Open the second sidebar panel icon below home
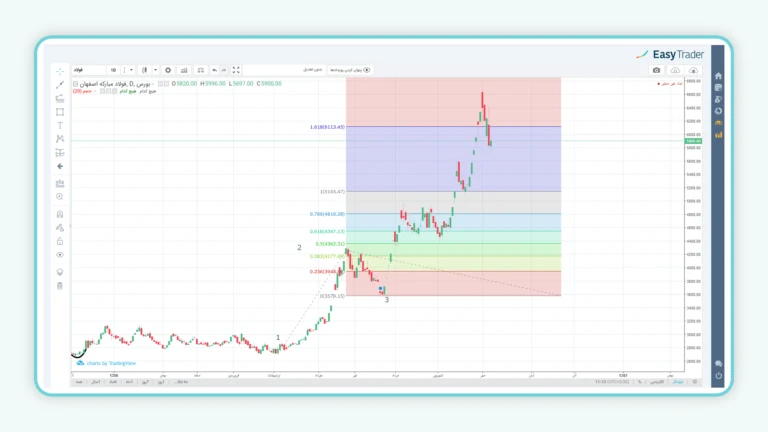The width and height of the screenshot is (768, 432). [718, 88]
